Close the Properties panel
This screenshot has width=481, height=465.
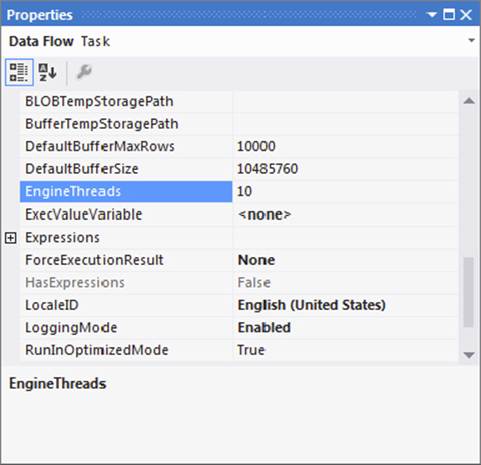point(466,15)
